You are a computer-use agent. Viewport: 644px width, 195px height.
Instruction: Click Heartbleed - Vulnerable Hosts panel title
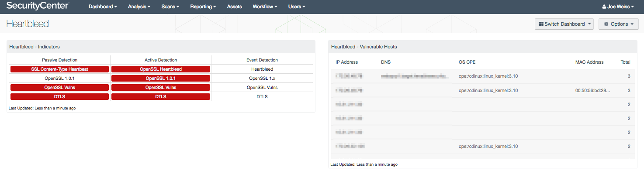[x=364, y=46]
